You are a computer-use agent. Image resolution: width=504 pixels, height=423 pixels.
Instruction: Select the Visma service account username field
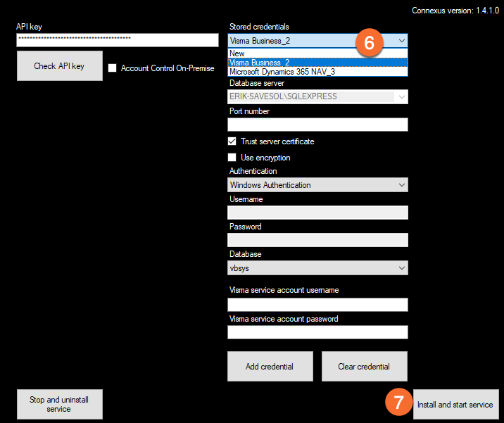317,305
